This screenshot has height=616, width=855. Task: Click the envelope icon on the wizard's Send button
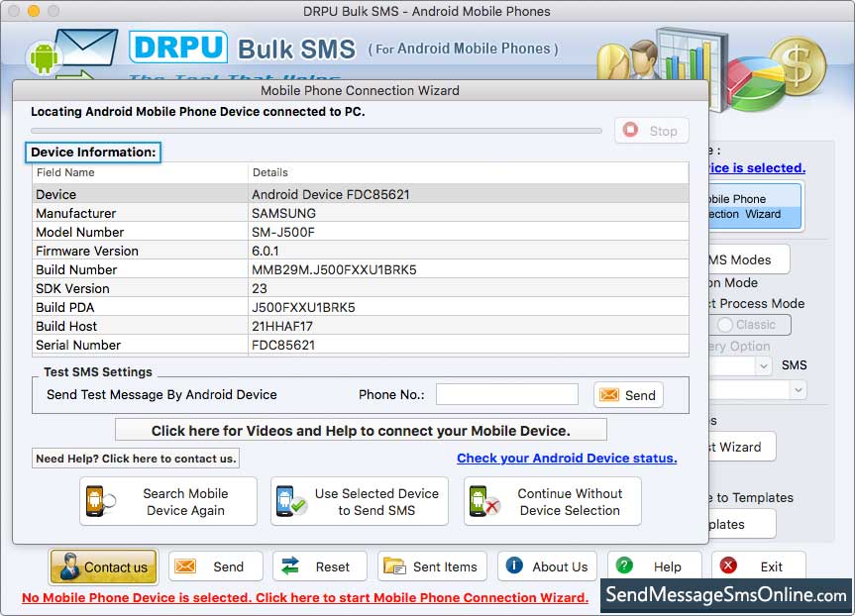point(609,395)
